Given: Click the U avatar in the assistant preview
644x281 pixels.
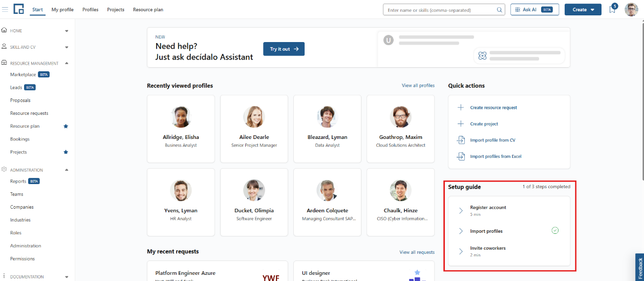Looking at the screenshot, I should pyautogui.click(x=389, y=40).
